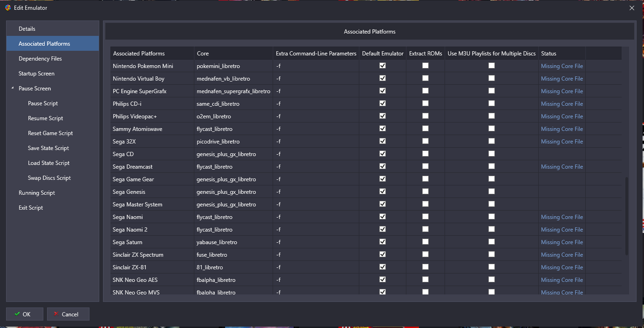Click the Extract ROMs column header

(x=425, y=53)
